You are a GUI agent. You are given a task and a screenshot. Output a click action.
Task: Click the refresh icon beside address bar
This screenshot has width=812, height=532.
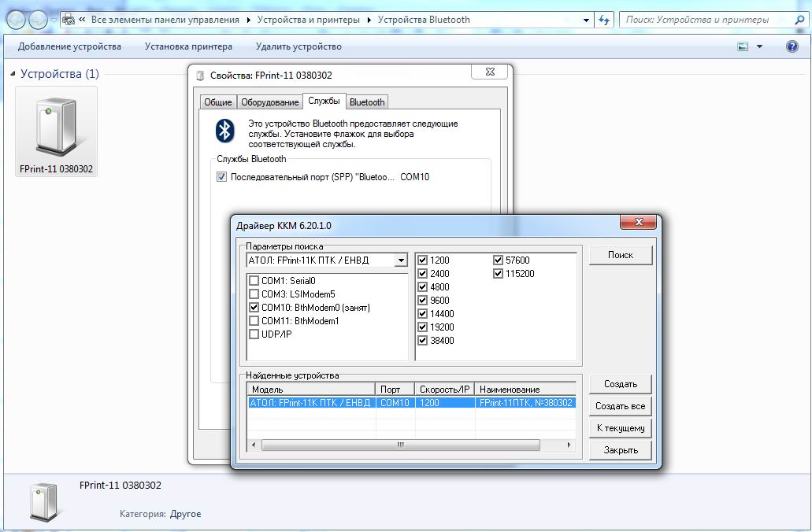pyautogui.click(x=604, y=20)
